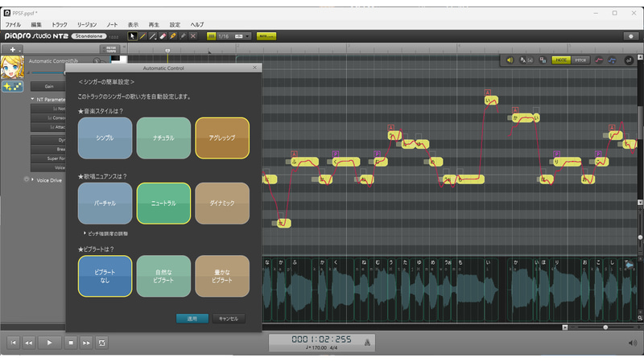Click the note link icon in editor toolbar

tap(629, 60)
